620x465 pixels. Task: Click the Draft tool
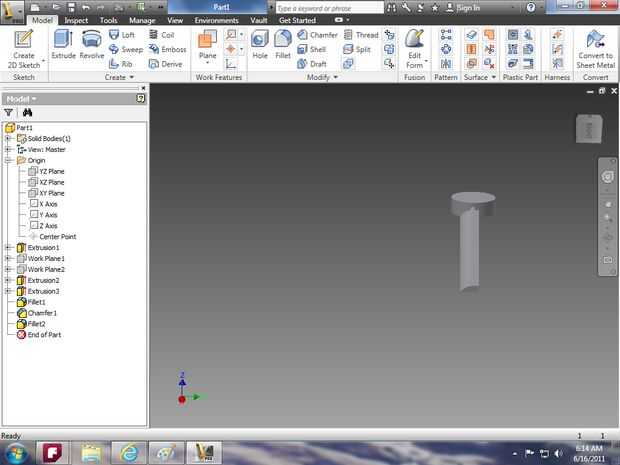click(x=312, y=64)
